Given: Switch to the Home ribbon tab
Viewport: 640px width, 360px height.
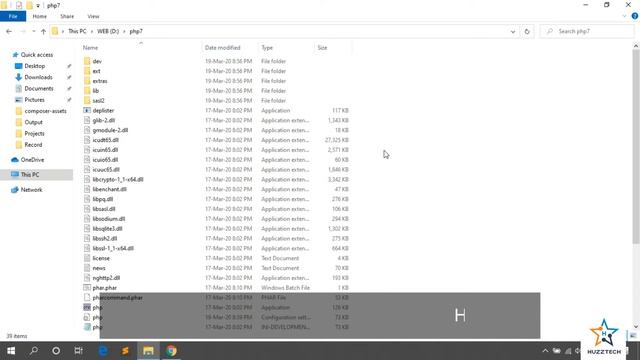Looking at the screenshot, I should [40, 16].
